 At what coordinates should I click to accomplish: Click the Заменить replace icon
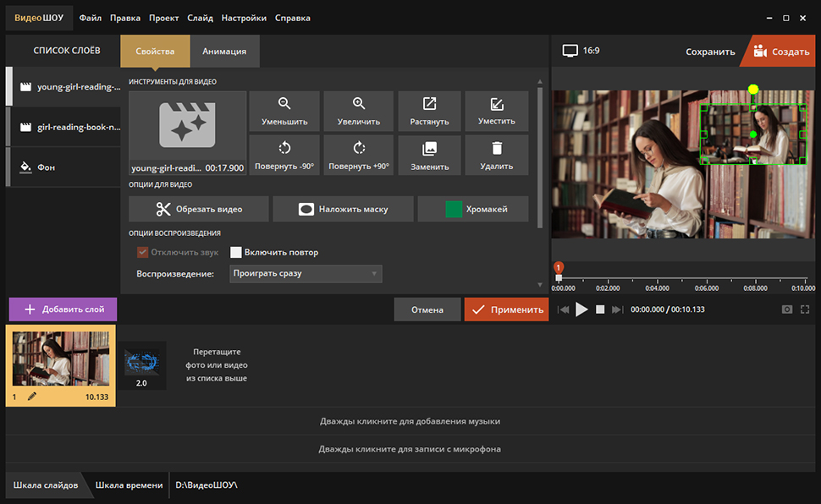coord(429,149)
